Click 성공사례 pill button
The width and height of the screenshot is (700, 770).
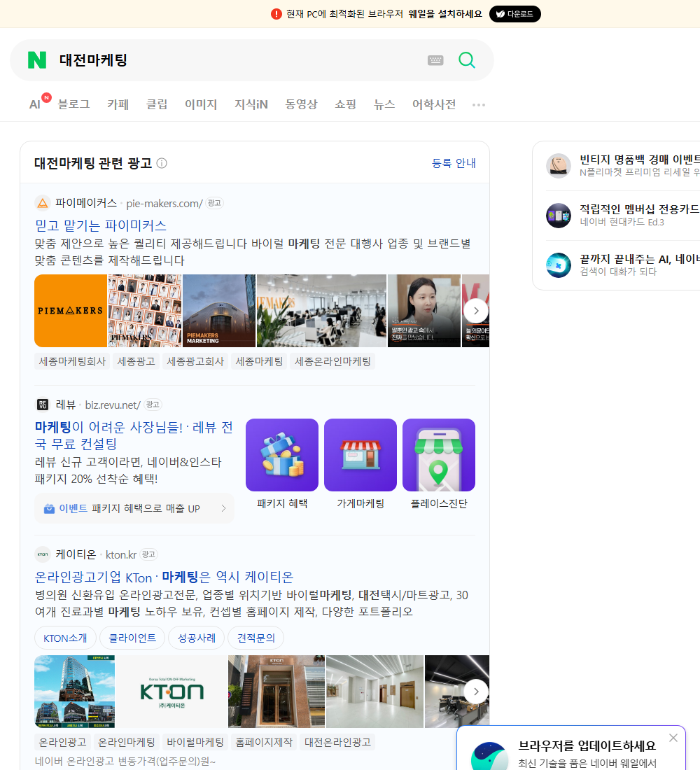(x=197, y=638)
